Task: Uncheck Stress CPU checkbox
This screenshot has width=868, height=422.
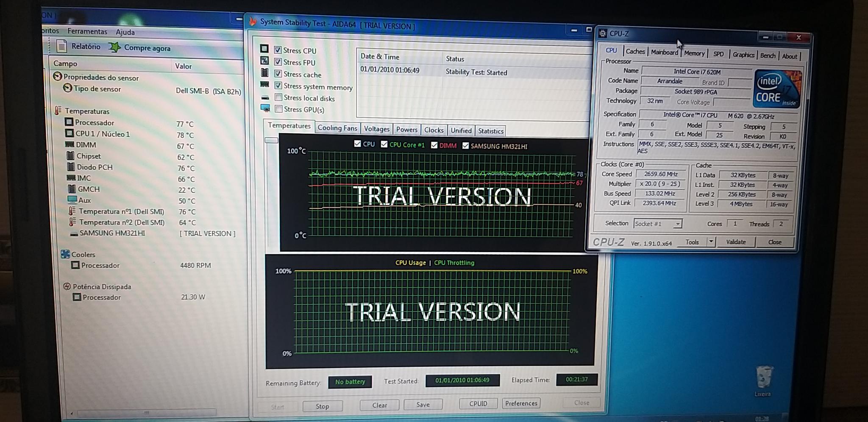Action: point(278,50)
